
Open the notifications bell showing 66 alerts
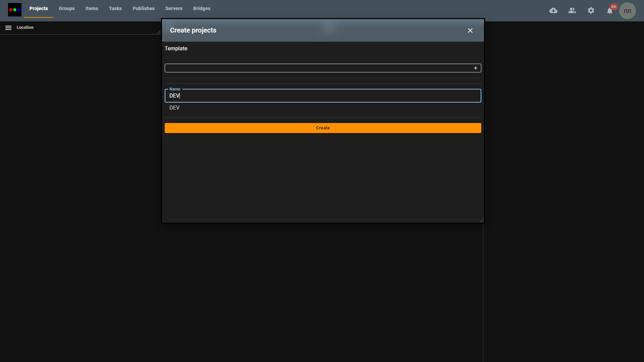(x=610, y=11)
